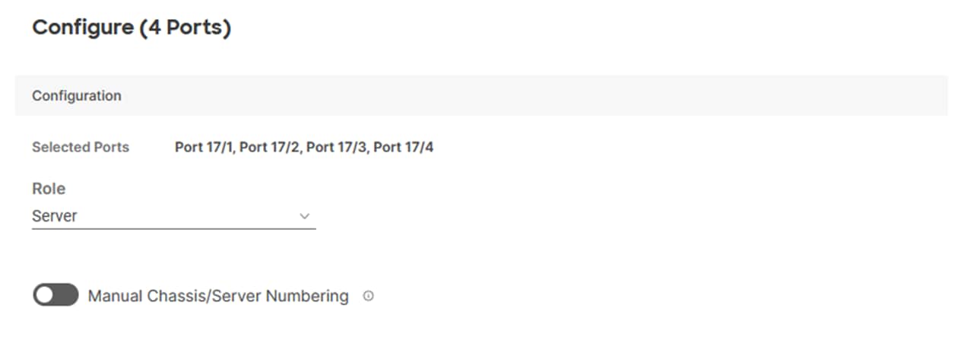Click the Configuration section header
980x338 pixels.
77,96
